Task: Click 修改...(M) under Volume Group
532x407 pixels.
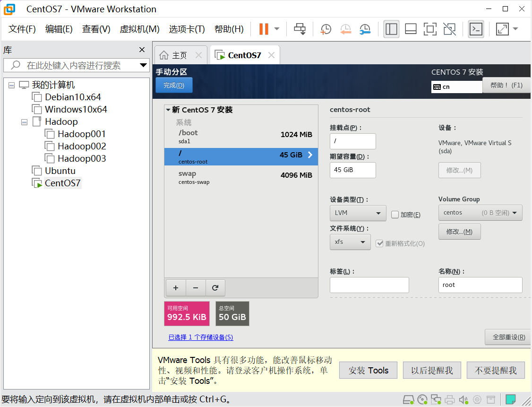Action: point(459,232)
